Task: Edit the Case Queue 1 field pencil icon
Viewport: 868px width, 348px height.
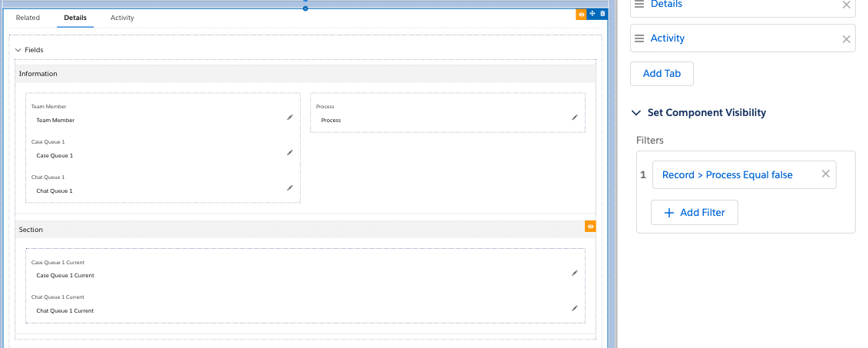Action: coord(289,152)
